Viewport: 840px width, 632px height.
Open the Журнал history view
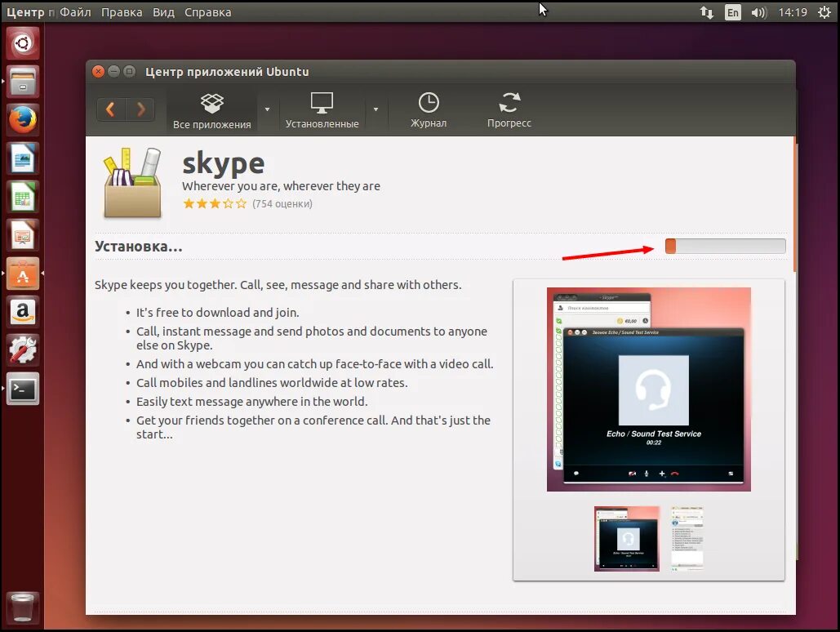429,110
